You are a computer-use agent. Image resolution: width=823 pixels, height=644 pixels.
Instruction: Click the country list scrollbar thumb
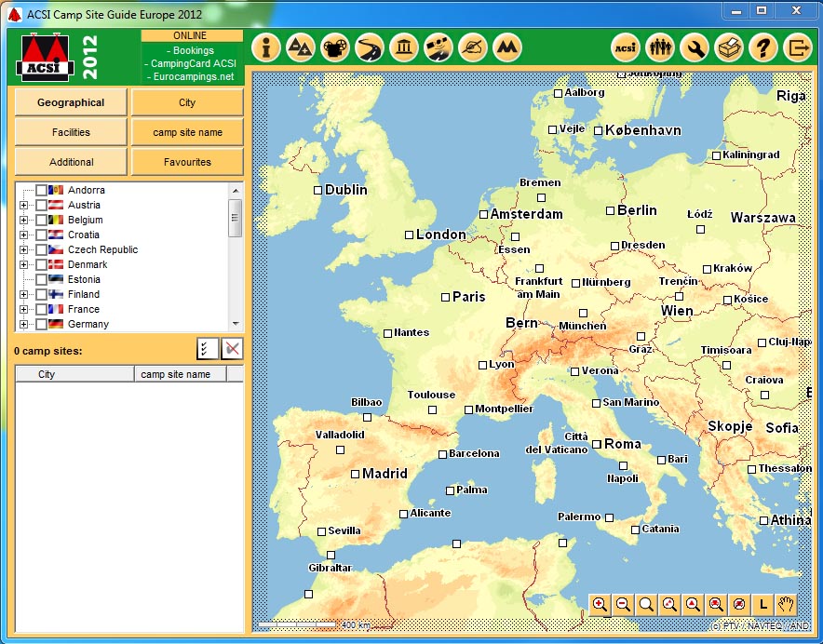coord(236,218)
